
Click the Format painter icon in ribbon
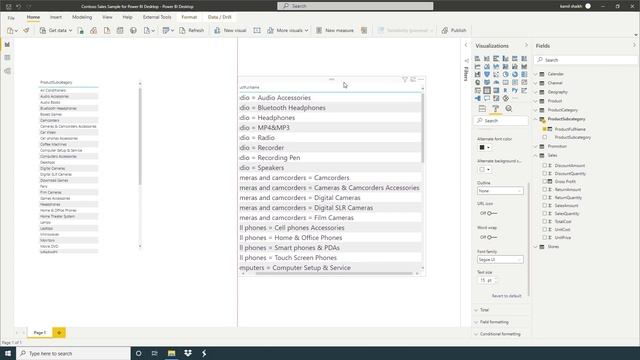coord(27,30)
